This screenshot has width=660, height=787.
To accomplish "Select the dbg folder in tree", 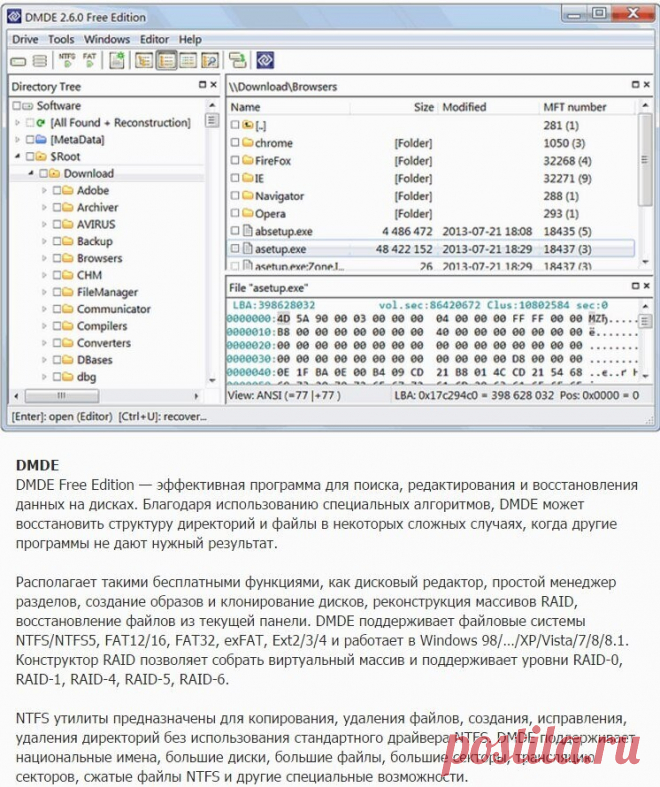I will point(86,377).
